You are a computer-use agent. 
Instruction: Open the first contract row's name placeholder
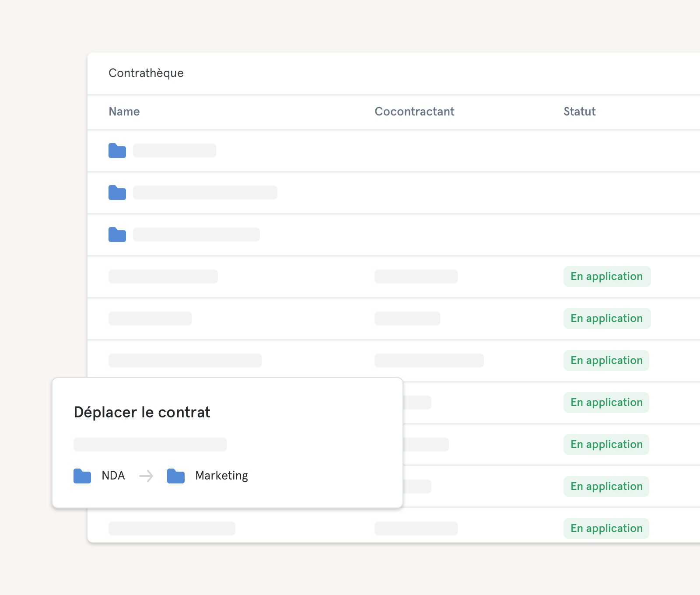tap(163, 276)
